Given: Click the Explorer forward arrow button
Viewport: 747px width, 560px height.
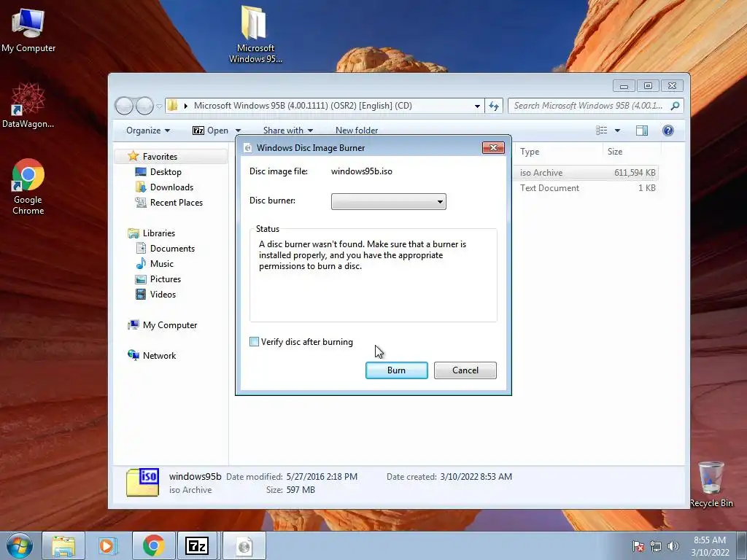Looking at the screenshot, I should click(x=144, y=106).
